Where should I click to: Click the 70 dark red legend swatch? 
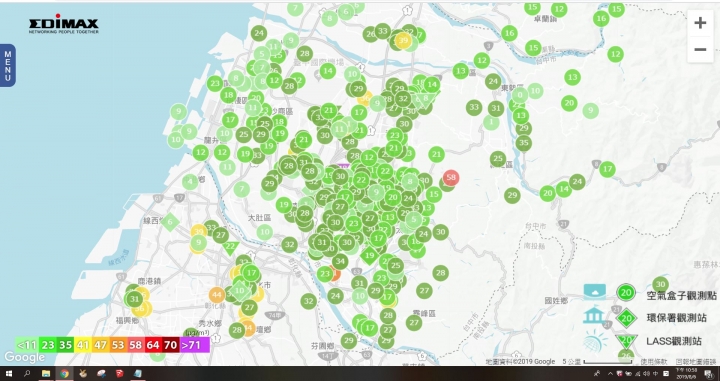tap(170, 345)
